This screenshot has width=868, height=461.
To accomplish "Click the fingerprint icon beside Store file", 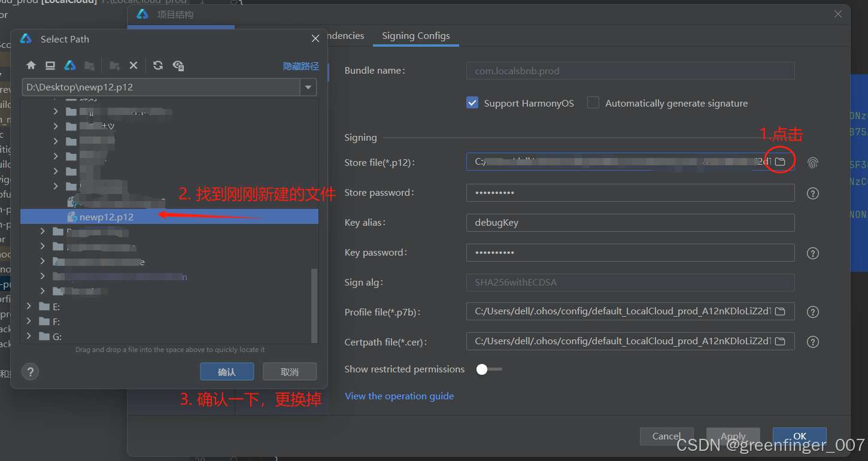I will pyautogui.click(x=812, y=162).
